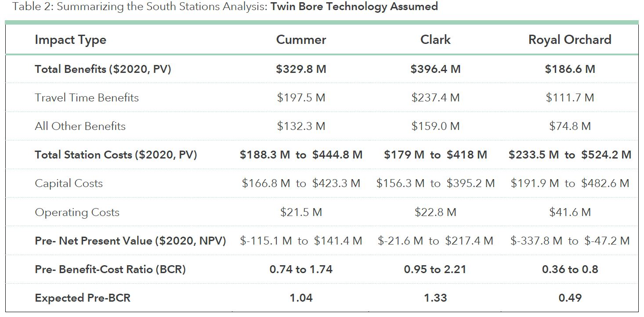Click the Operating Costs row label
644x317 pixels.
point(77,212)
